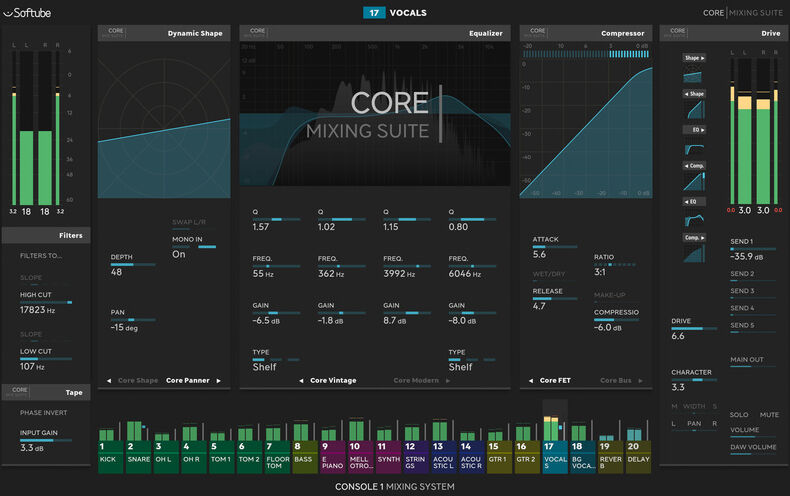
Task: Adjust the DRIVE slider
Action: click(x=694, y=329)
